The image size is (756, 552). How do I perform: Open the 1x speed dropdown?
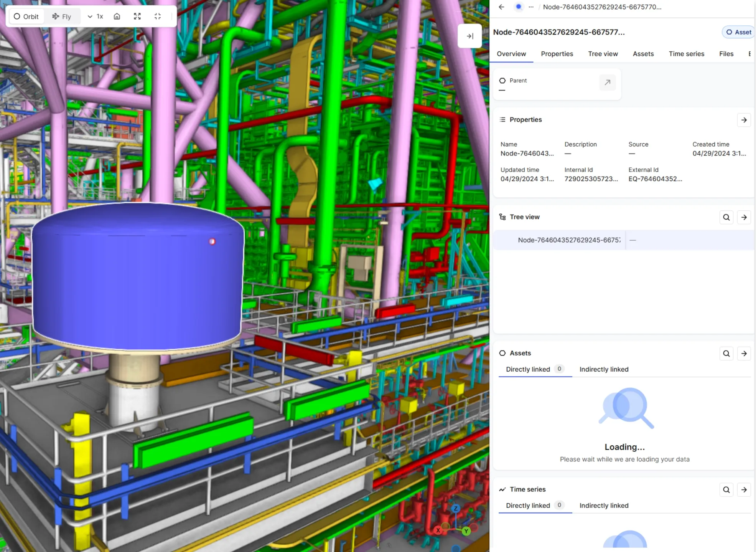click(96, 17)
